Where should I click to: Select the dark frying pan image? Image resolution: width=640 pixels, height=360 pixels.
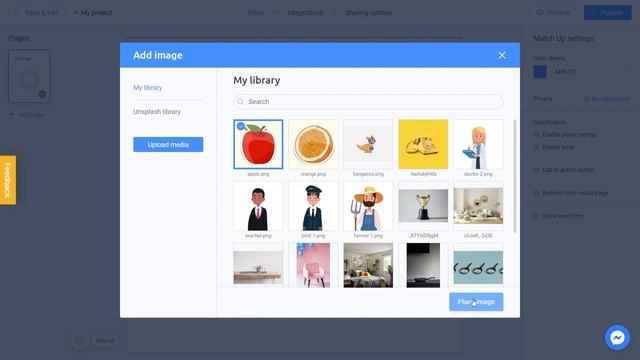pos(423,265)
